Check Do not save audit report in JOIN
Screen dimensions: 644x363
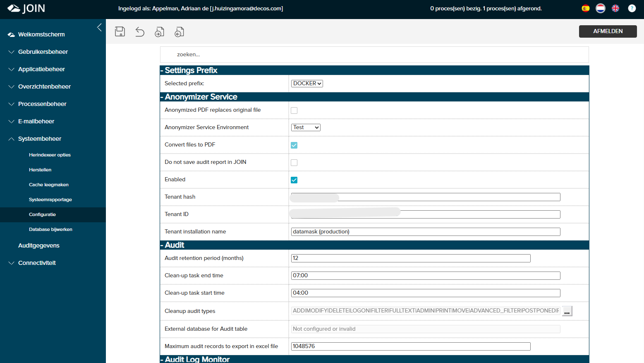point(294,163)
